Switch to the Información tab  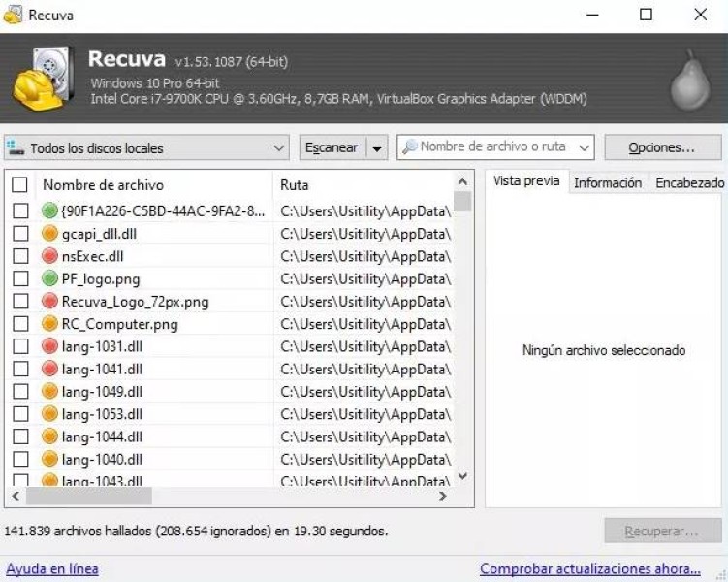[607, 182]
